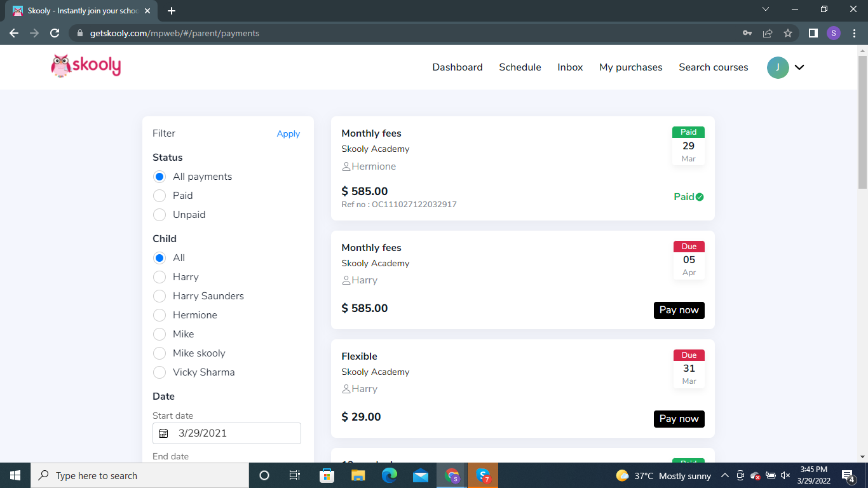Select the Paid status radio button

[x=159, y=196]
